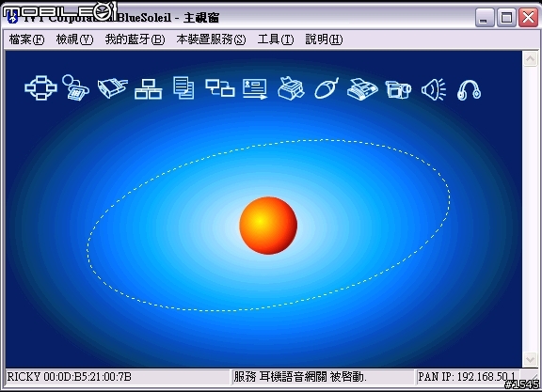The width and height of the screenshot is (542, 392).
Task: Select the Printer service icon
Action: (x=291, y=88)
